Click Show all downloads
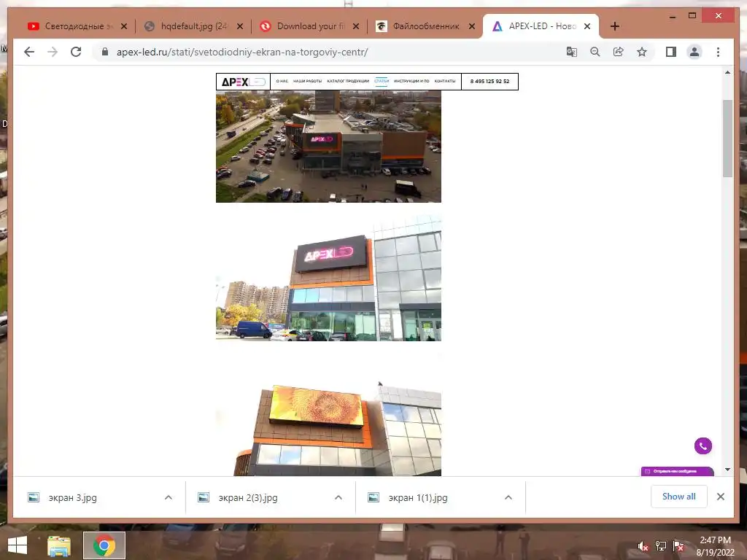Screen dimensions: 747x560 coord(679,496)
